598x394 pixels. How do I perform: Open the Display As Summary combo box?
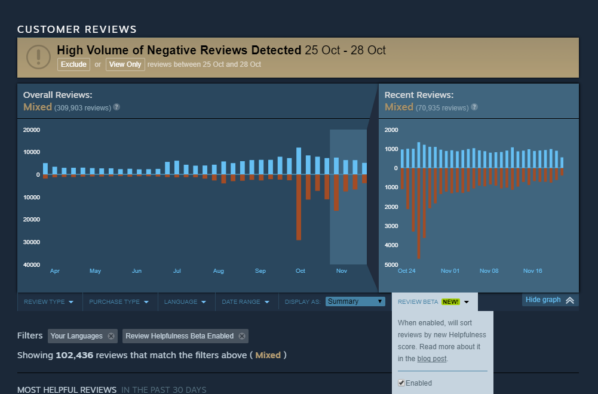(355, 301)
